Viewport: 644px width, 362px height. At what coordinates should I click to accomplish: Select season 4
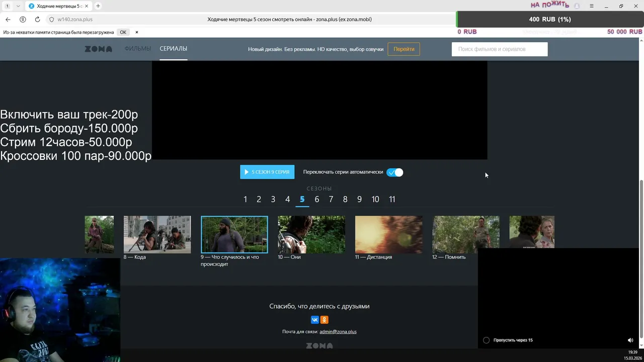(x=288, y=199)
